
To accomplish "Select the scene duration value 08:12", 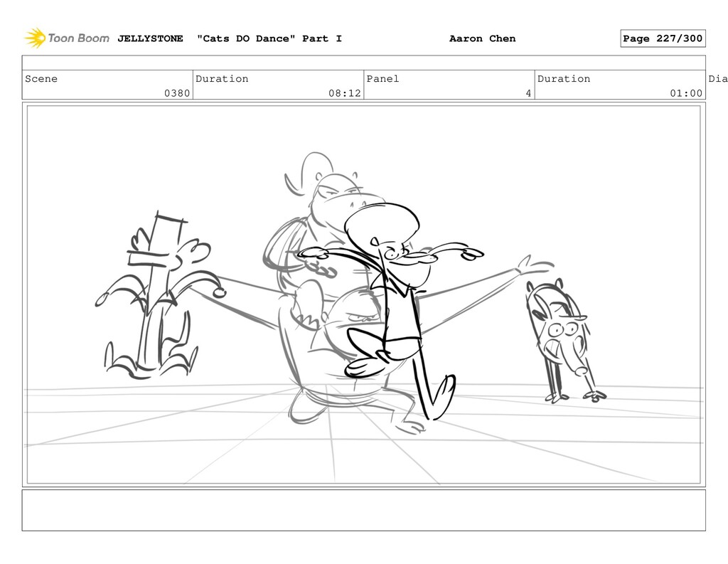I will (x=345, y=93).
